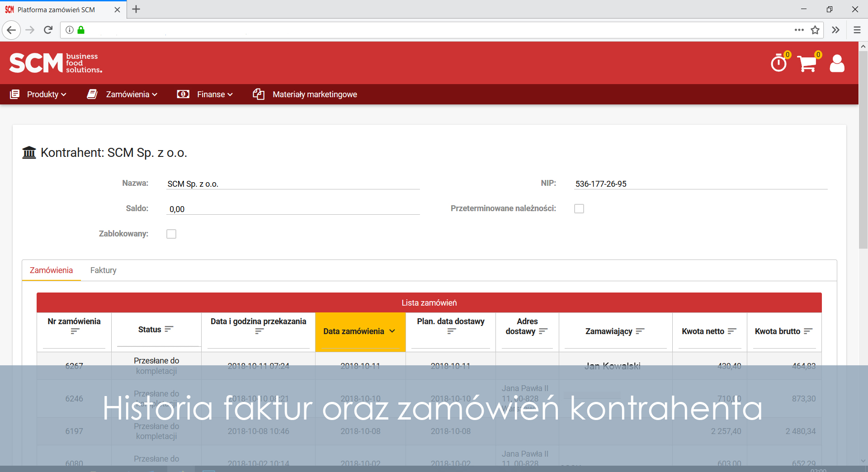Viewport: 868px width, 472px height.
Task: Open the shopping cart icon
Action: (x=807, y=64)
